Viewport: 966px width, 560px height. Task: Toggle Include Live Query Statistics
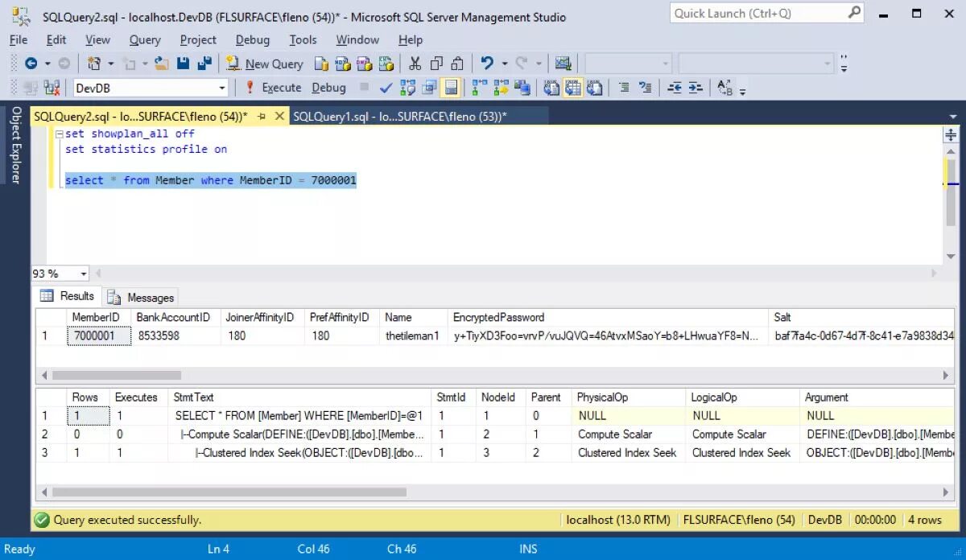[x=502, y=88]
